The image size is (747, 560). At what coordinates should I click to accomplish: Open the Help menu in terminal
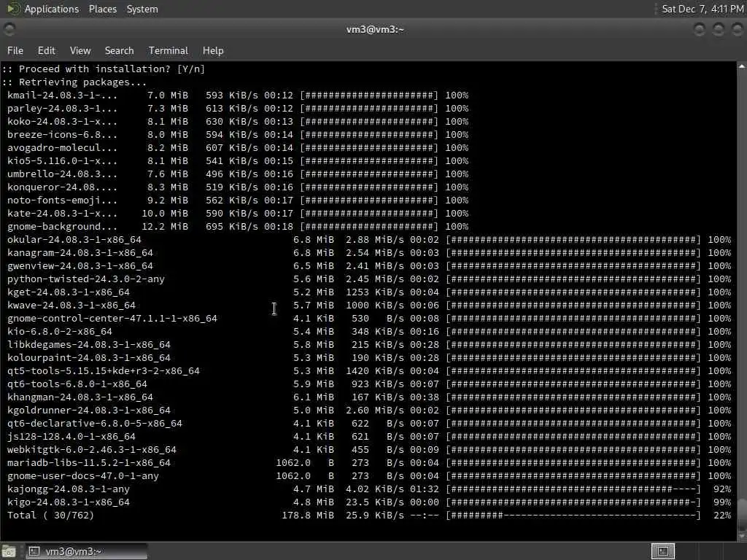coord(213,50)
